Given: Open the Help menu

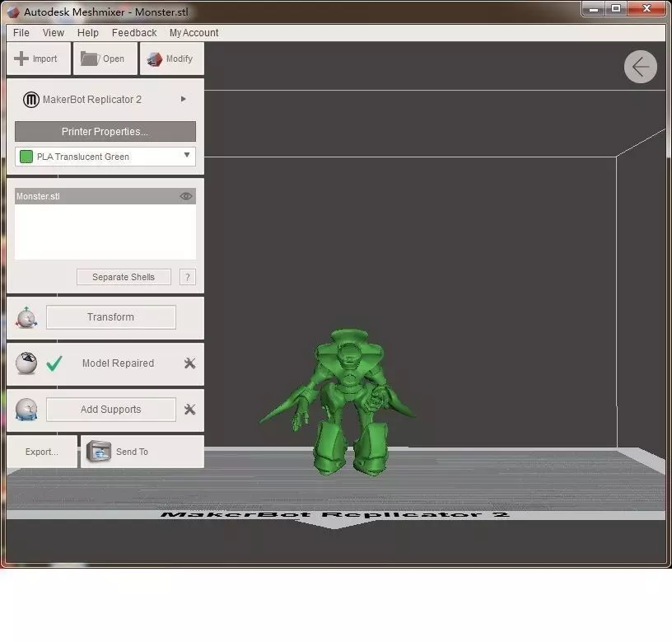Looking at the screenshot, I should pos(88,33).
